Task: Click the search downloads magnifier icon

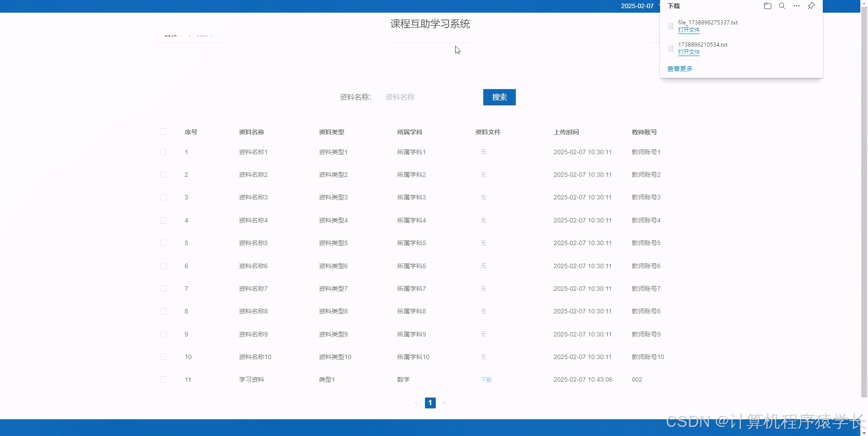Action: point(782,6)
